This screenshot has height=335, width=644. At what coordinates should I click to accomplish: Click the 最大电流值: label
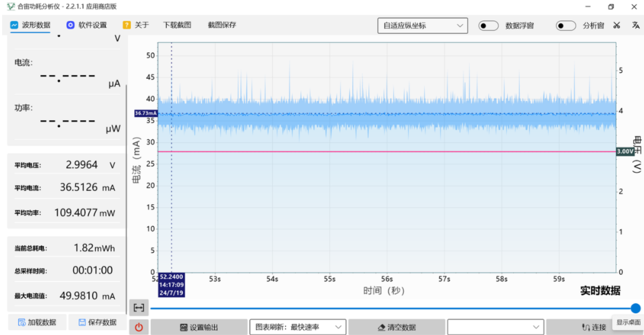(31, 296)
